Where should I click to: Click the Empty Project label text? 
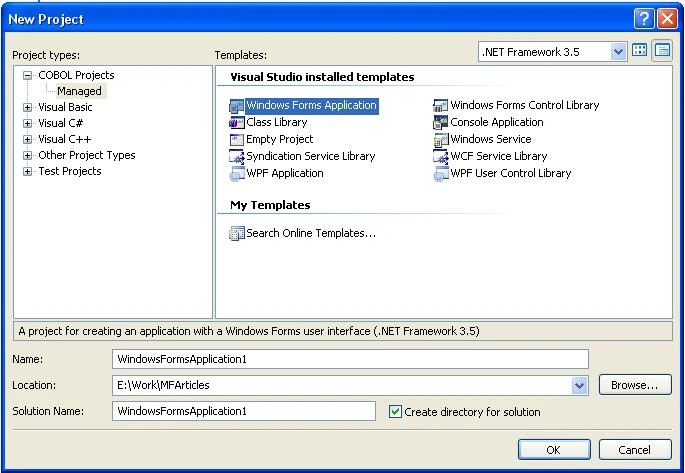[280, 139]
